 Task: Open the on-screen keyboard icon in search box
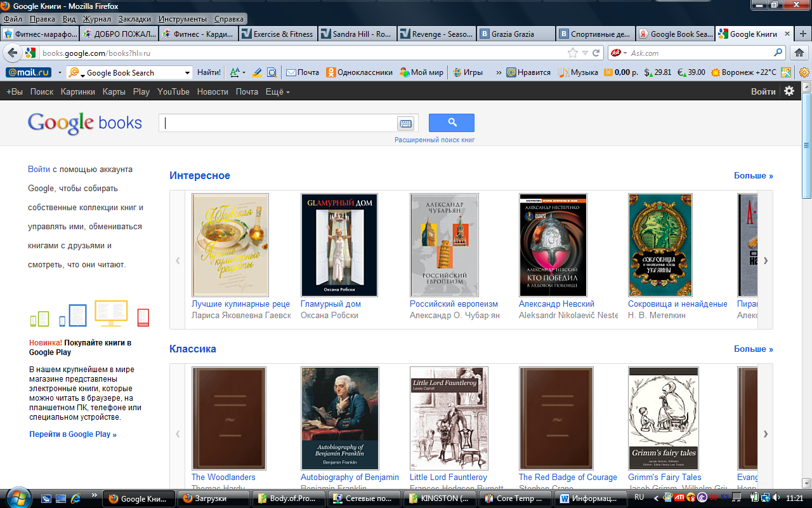(405, 123)
